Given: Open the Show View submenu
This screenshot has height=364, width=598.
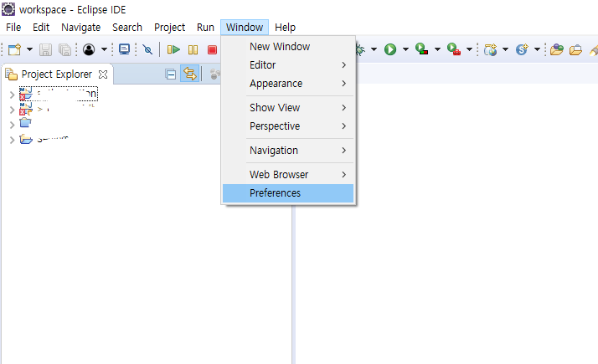Looking at the screenshot, I should [x=288, y=108].
